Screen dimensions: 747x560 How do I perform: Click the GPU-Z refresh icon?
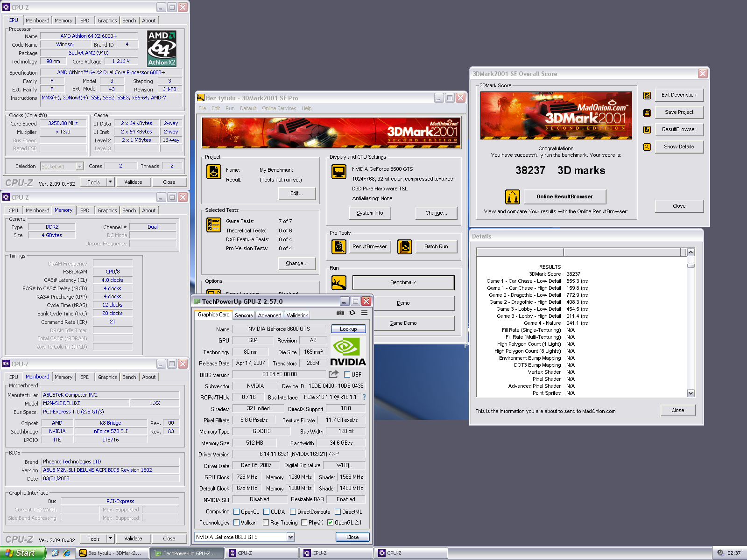coord(352,313)
